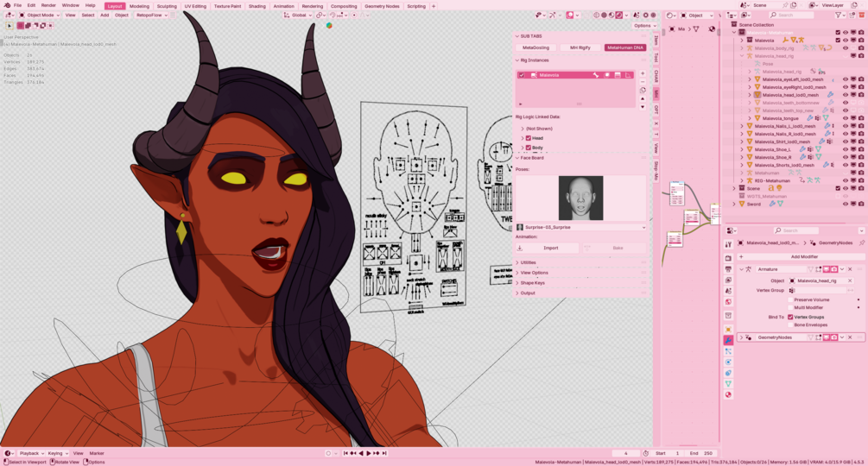
Task: Open the Object Data (mesh) properties tab
Action: tap(728, 384)
